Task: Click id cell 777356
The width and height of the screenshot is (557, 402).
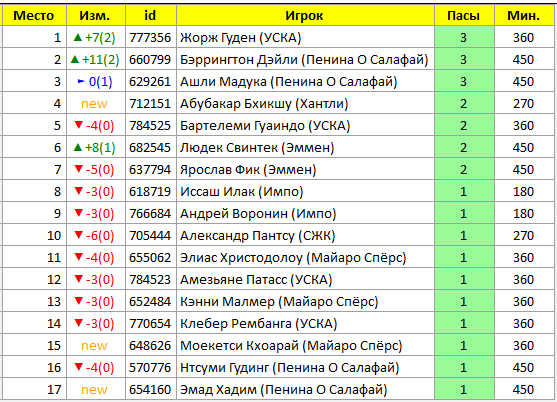Action: [150, 38]
